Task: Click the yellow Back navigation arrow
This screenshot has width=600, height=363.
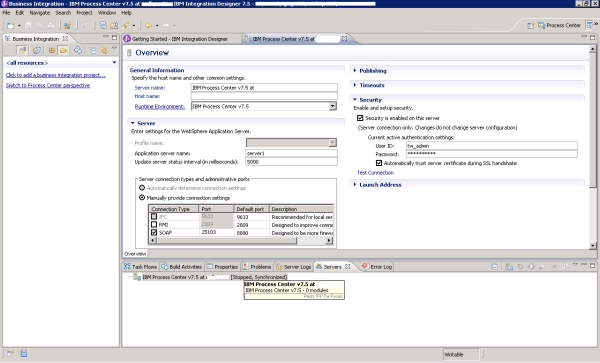Action: click(148, 26)
